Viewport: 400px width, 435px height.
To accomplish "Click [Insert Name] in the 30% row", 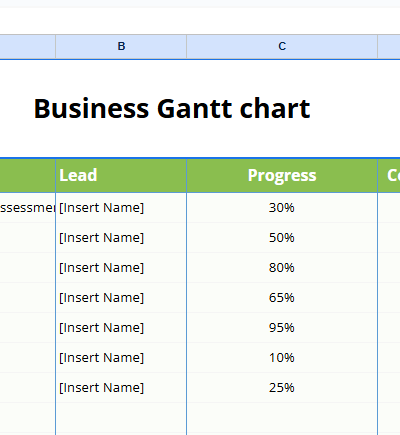I will click(101, 208).
